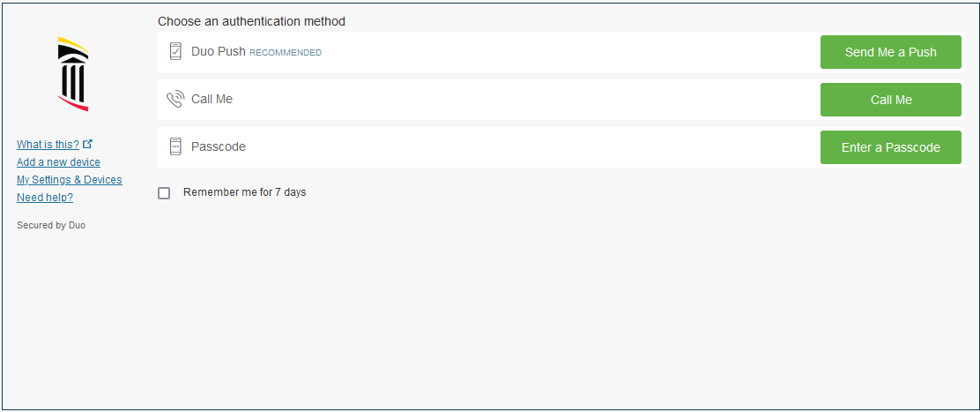Select the Enter a Passcode button

(x=891, y=147)
